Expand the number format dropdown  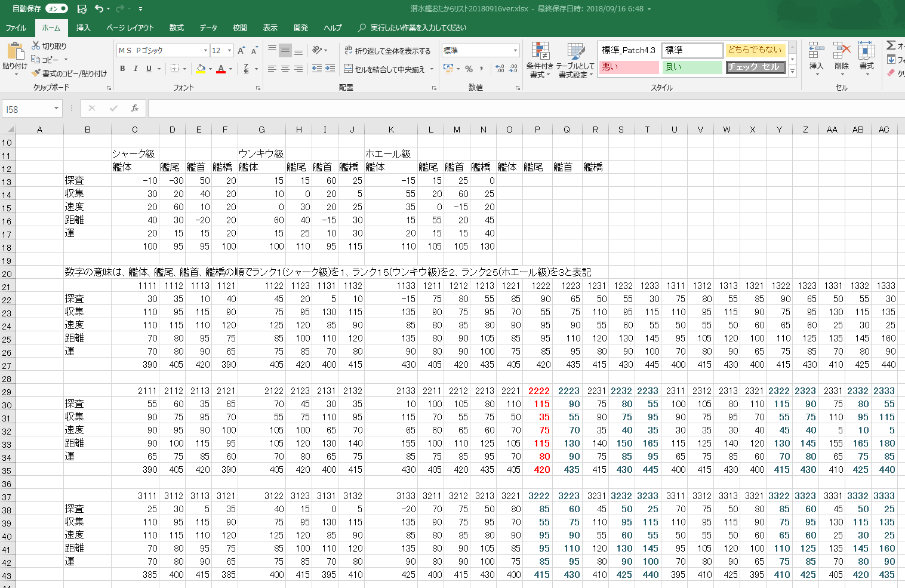pyautogui.click(x=515, y=51)
